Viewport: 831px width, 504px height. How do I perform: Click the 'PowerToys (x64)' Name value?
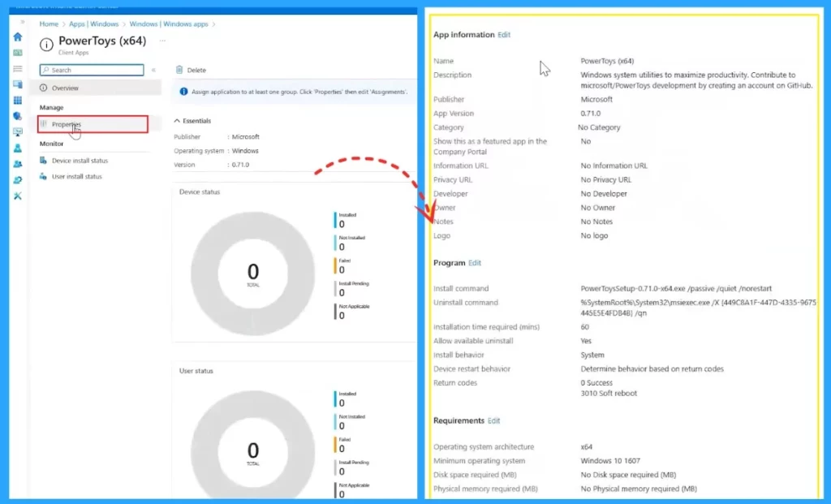pyautogui.click(x=607, y=61)
